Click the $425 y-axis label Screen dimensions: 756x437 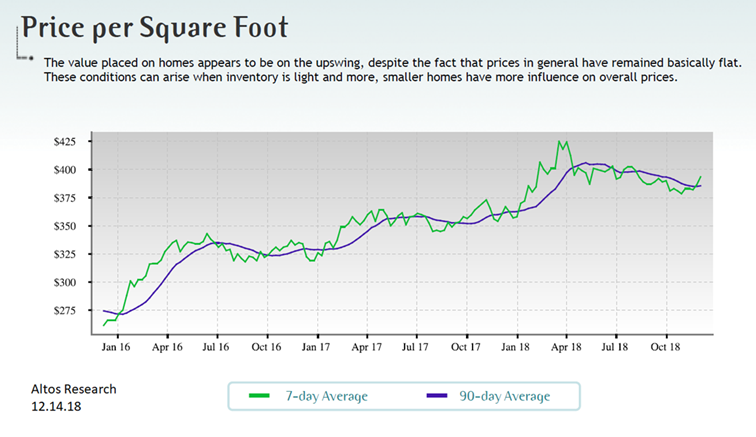coord(65,142)
